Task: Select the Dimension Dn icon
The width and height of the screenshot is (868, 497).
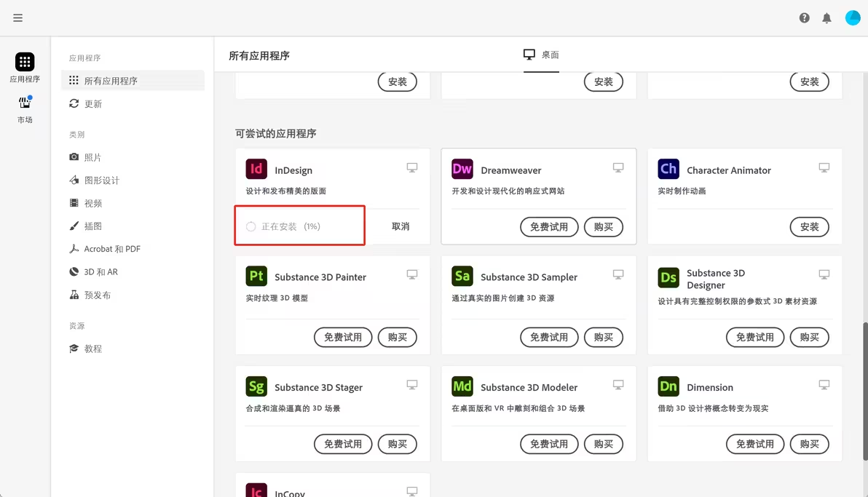Action: 668,386
